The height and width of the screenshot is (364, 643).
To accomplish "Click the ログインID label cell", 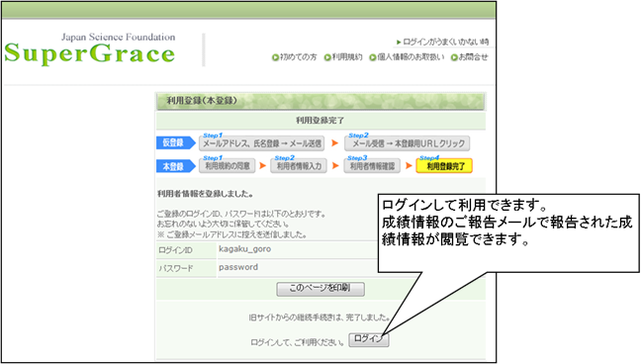I will point(186,250).
